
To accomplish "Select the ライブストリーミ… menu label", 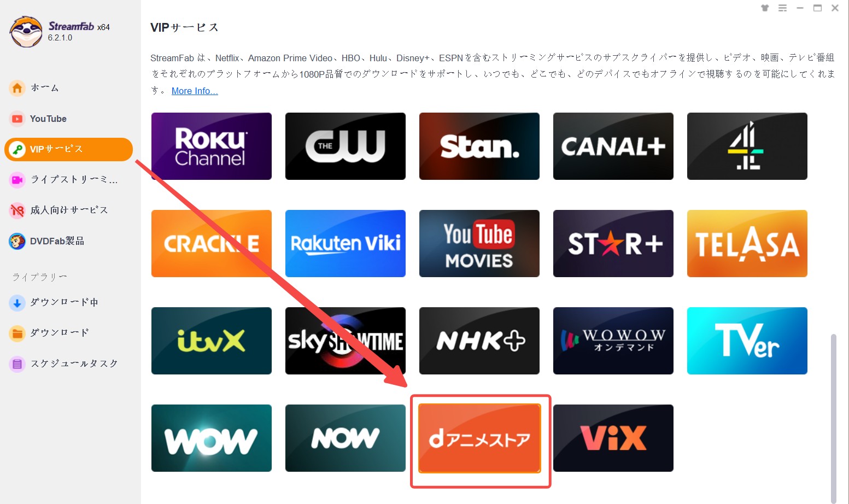I will [x=74, y=180].
